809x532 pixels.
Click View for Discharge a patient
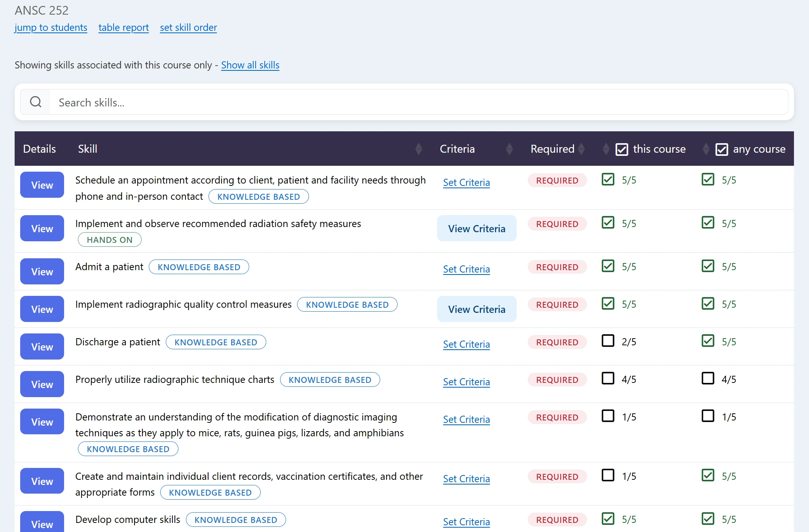(x=42, y=346)
